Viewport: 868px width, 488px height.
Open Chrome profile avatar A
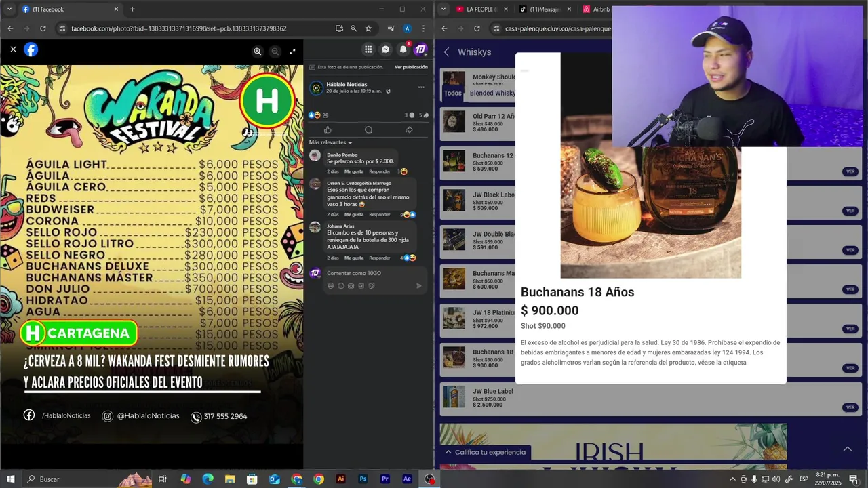[x=407, y=28]
